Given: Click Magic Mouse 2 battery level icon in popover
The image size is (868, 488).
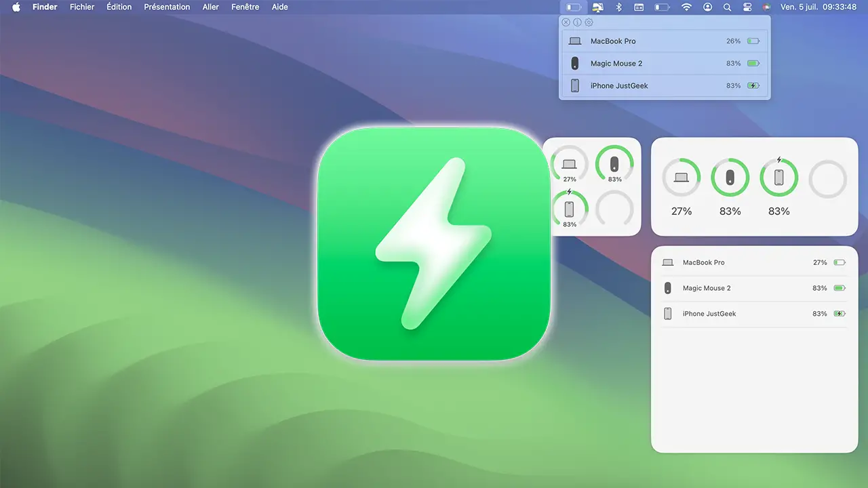Looking at the screenshot, I should click(x=753, y=63).
